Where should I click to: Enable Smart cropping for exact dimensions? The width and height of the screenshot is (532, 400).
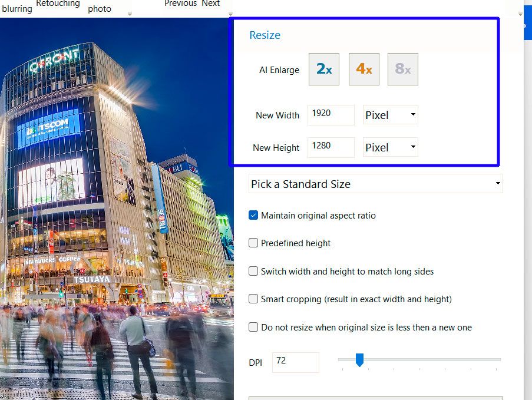coord(253,299)
